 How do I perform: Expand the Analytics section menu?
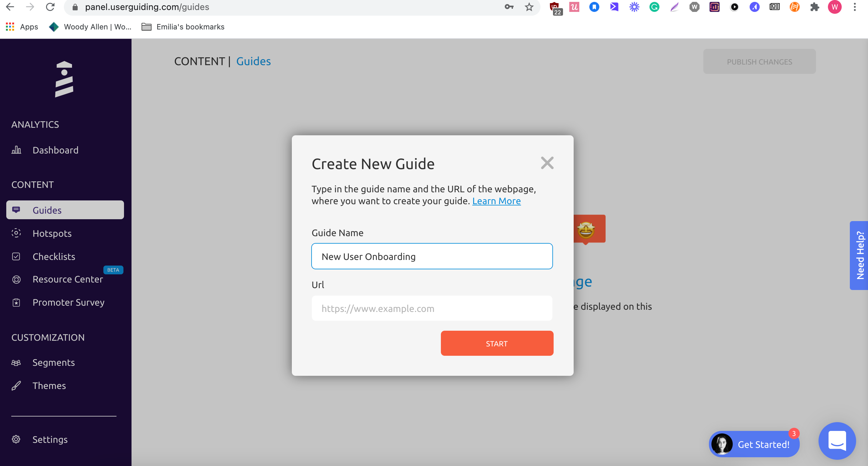coord(35,124)
